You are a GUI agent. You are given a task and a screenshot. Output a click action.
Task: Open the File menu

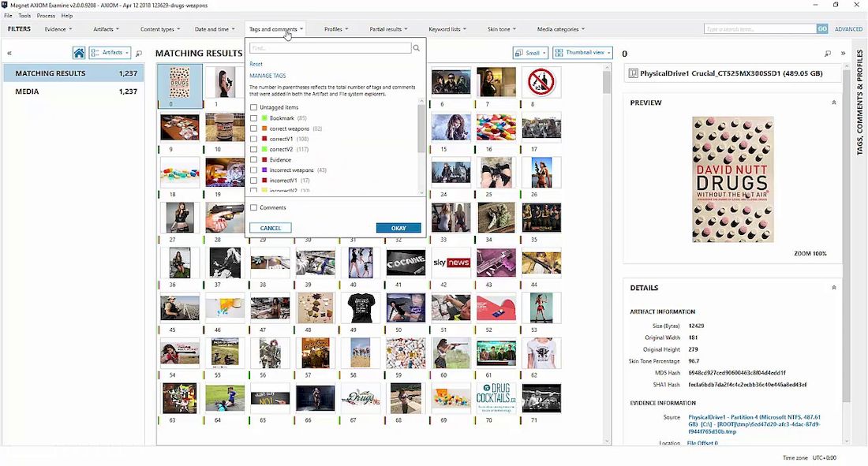coord(8,16)
